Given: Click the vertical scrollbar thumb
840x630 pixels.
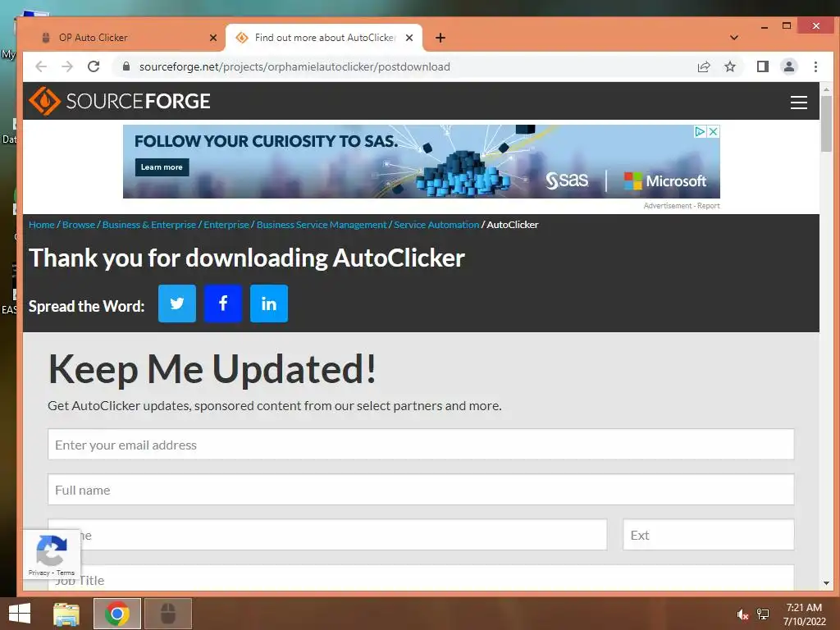Looking at the screenshot, I should pos(826,123).
